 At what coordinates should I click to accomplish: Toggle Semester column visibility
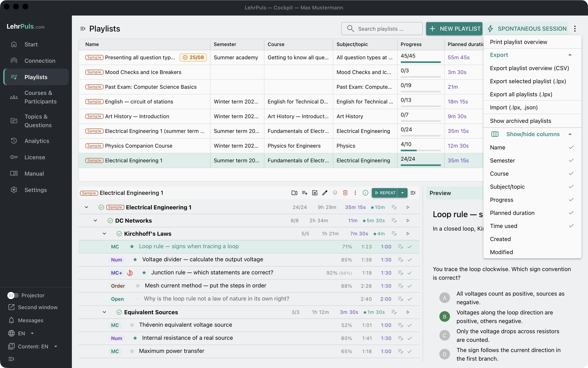pyautogui.click(x=532, y=161)
